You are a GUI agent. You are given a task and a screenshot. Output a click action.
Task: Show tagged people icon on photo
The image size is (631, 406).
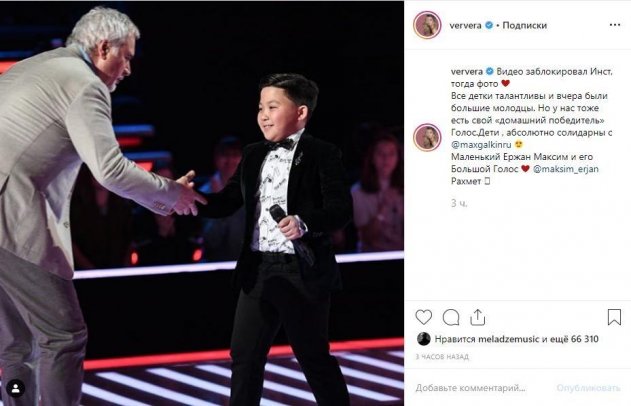[16, 388]
